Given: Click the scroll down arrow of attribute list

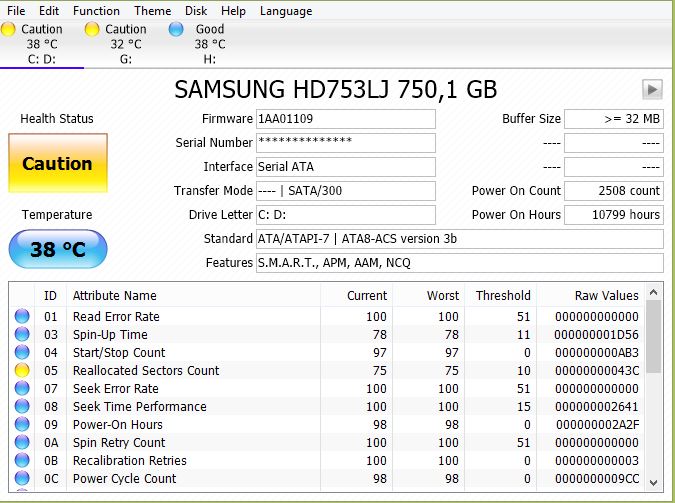Looking at the screenshot, I should tap(653, 483).
